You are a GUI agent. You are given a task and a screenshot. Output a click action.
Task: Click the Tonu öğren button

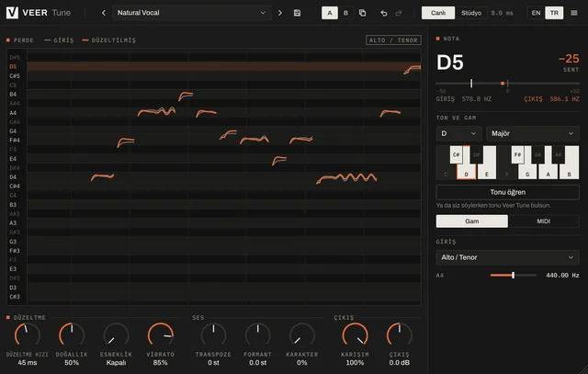tap(507, 192)
